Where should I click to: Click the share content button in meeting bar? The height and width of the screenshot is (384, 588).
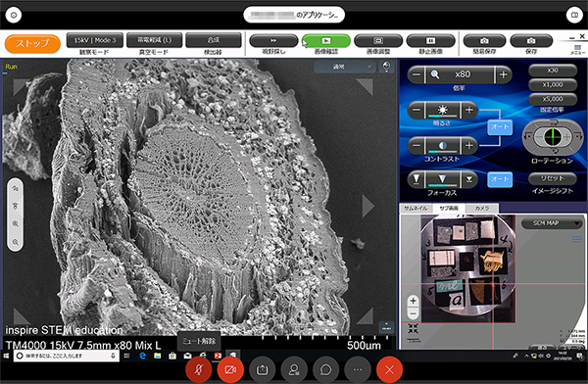(x=262, y=369)
